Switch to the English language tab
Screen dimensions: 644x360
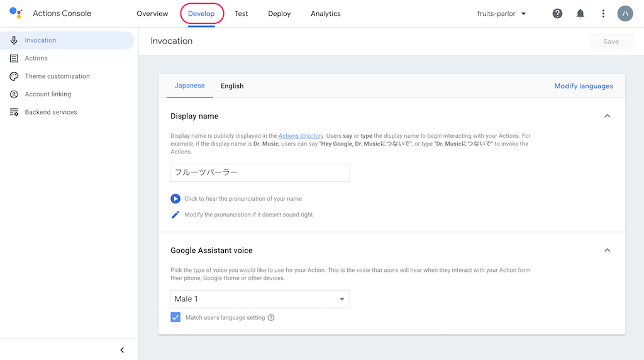(232, 86)
